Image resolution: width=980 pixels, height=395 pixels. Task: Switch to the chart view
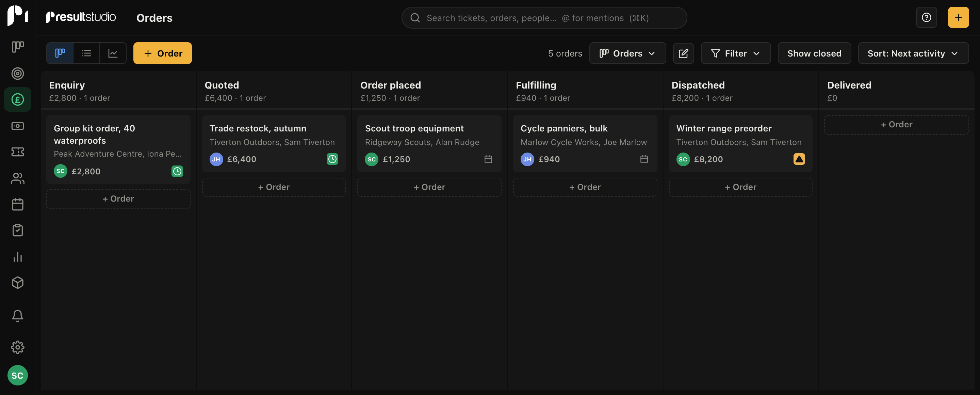tap(113, 53)
